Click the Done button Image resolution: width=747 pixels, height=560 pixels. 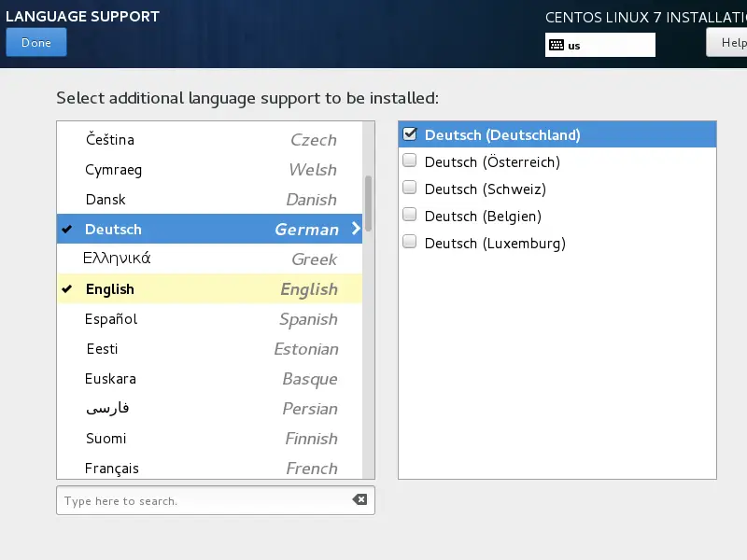[36, 42]
